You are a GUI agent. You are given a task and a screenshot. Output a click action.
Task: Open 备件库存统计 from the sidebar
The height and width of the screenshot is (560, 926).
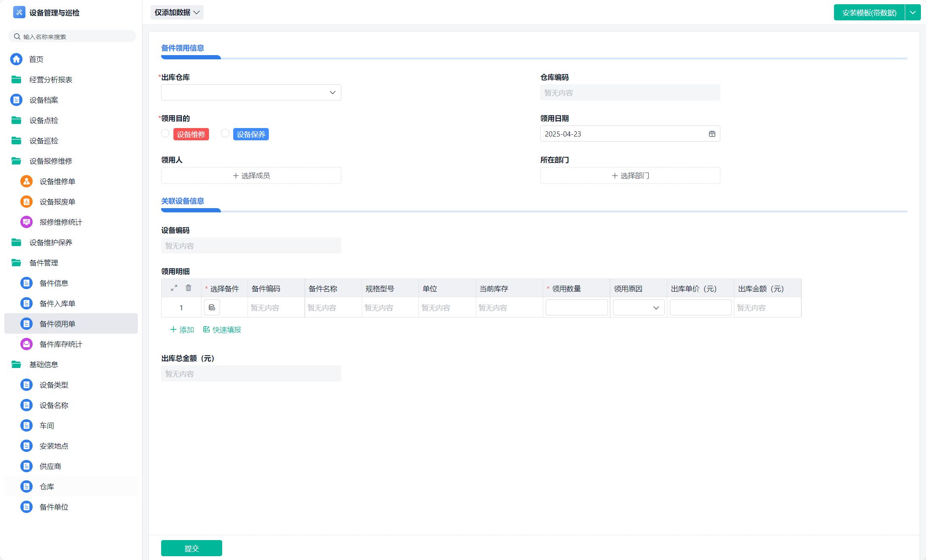tap(61, 344)
